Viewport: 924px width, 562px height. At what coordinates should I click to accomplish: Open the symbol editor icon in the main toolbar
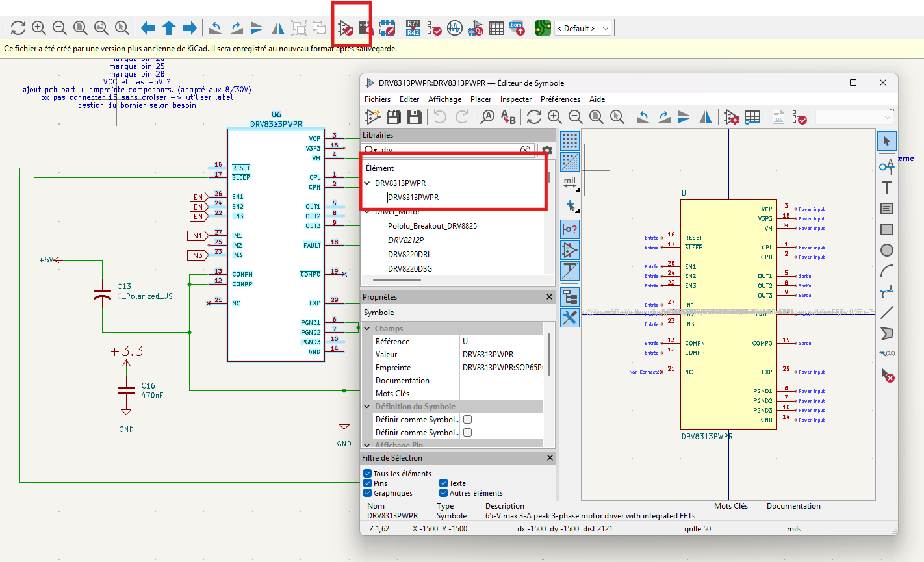345,28
